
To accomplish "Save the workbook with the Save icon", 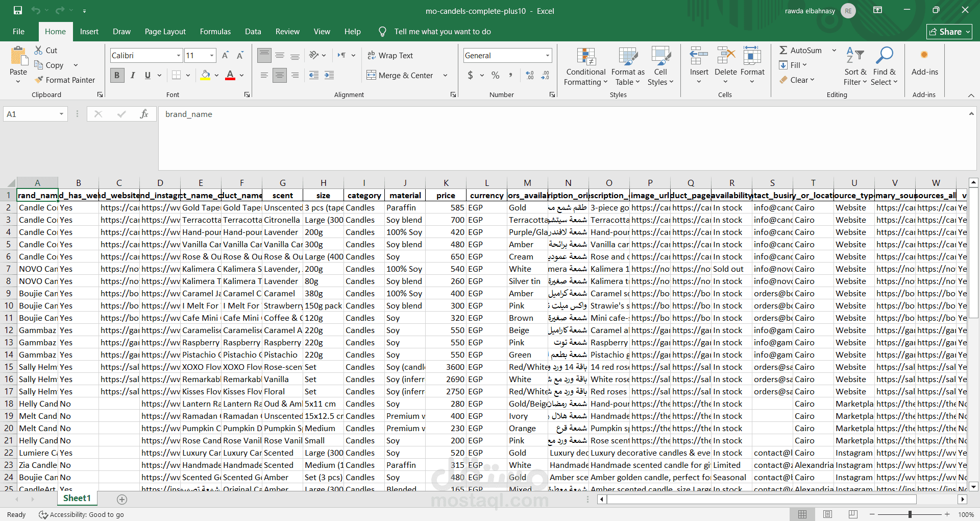I will coord(18,10).
